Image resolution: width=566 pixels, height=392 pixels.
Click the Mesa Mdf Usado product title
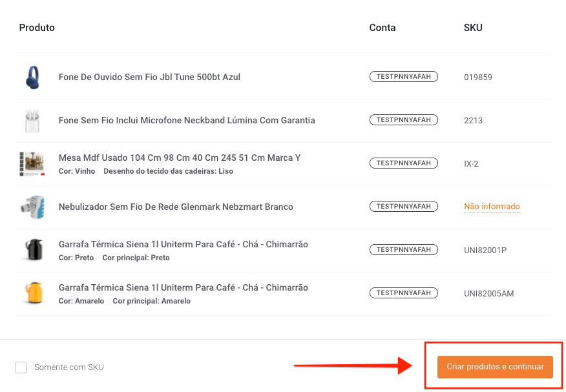click(x=180, y=158)
